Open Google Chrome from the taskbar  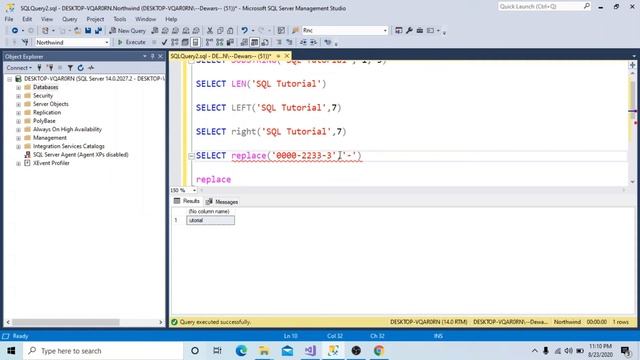tap(379, 351)
